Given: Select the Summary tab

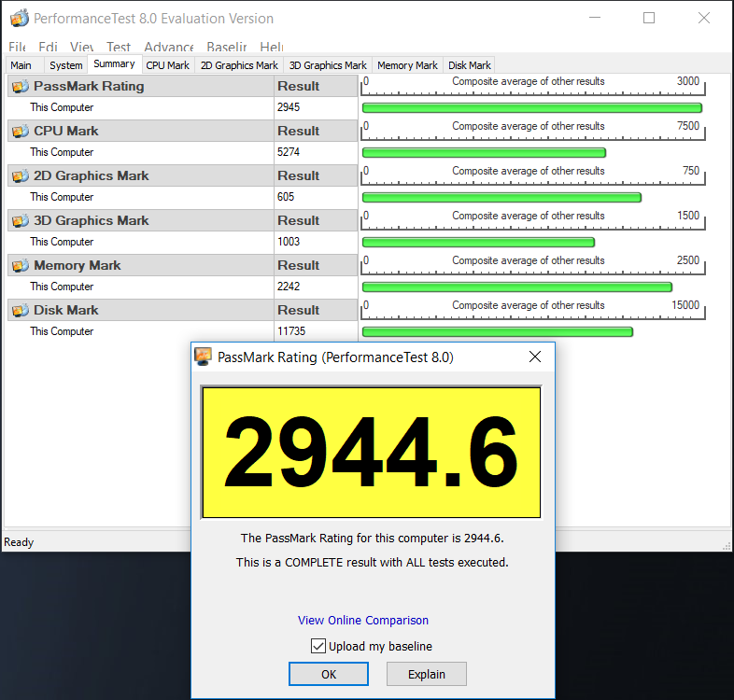Looking at the screenshot, I should (114, 64).
